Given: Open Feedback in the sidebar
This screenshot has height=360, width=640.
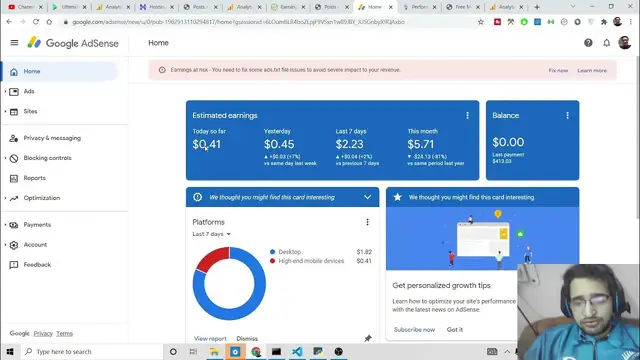Looking at the screenshot, I should pyautogui.click(x=37, y=265).
